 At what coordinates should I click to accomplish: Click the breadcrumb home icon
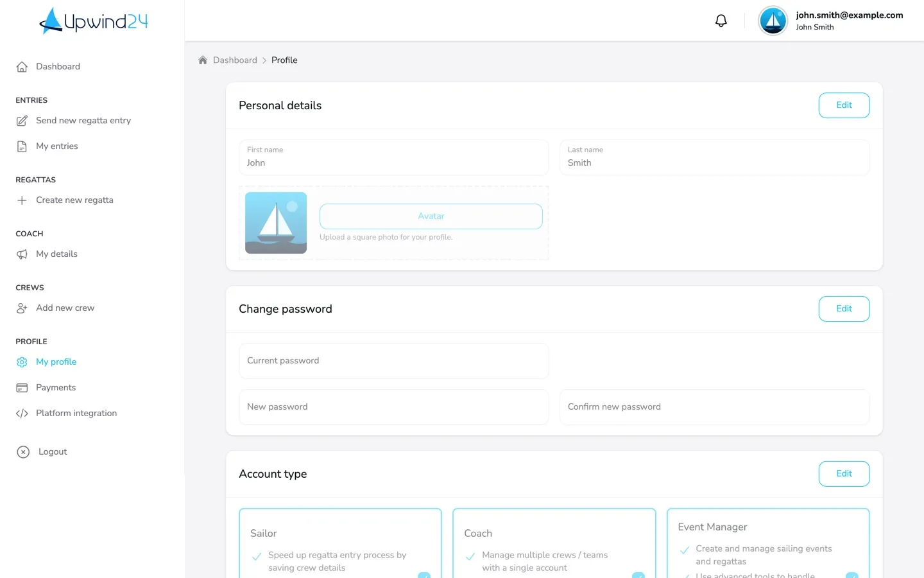203,60
